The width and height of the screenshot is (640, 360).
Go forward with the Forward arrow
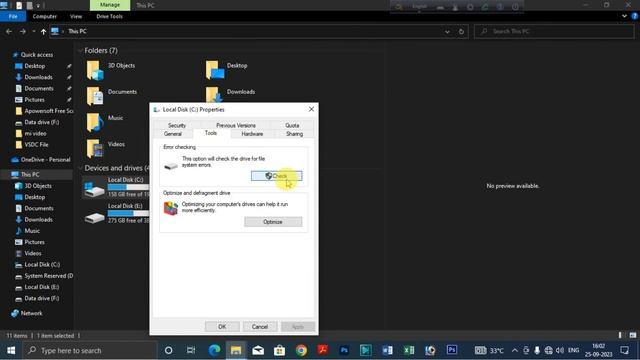pos(23,31)
